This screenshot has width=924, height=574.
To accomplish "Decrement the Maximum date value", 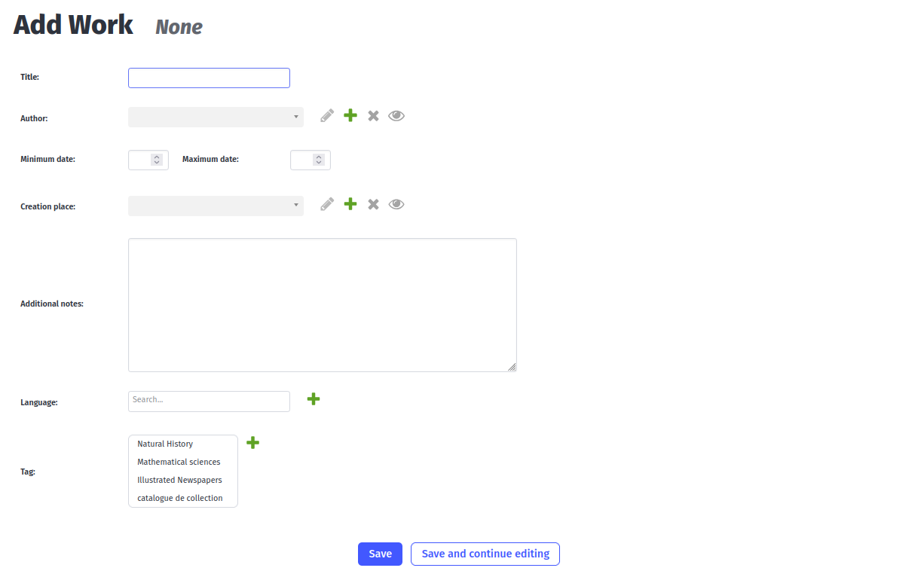I will 320,163.
